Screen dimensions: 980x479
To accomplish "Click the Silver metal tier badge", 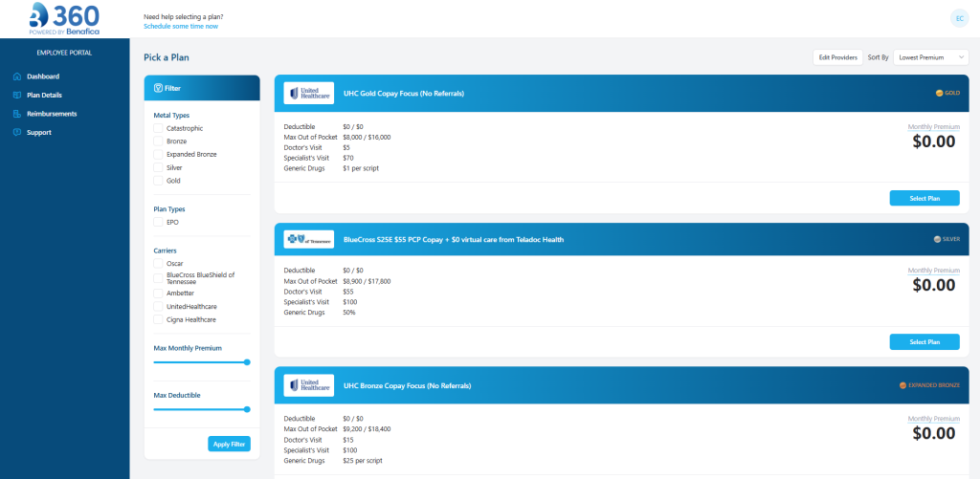I will 947,239.
